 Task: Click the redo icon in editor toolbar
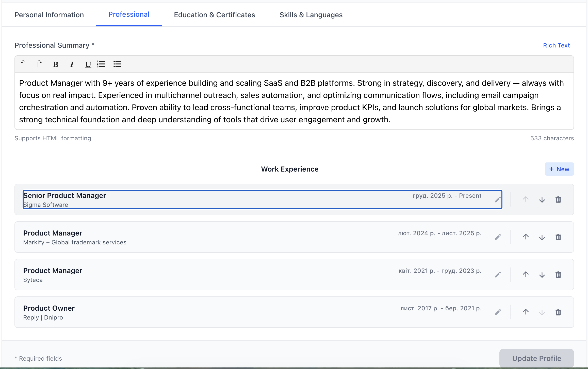pos(39,64)
